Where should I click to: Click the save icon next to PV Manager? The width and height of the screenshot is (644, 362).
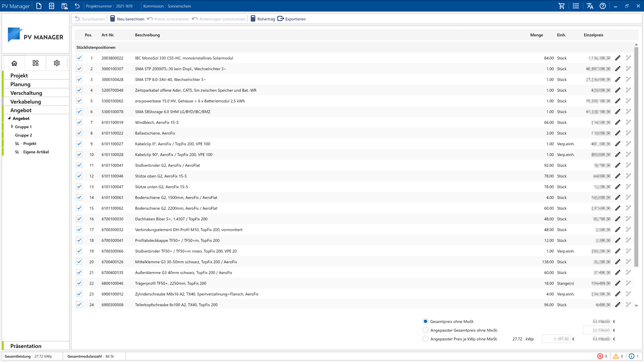coord(50,6)
